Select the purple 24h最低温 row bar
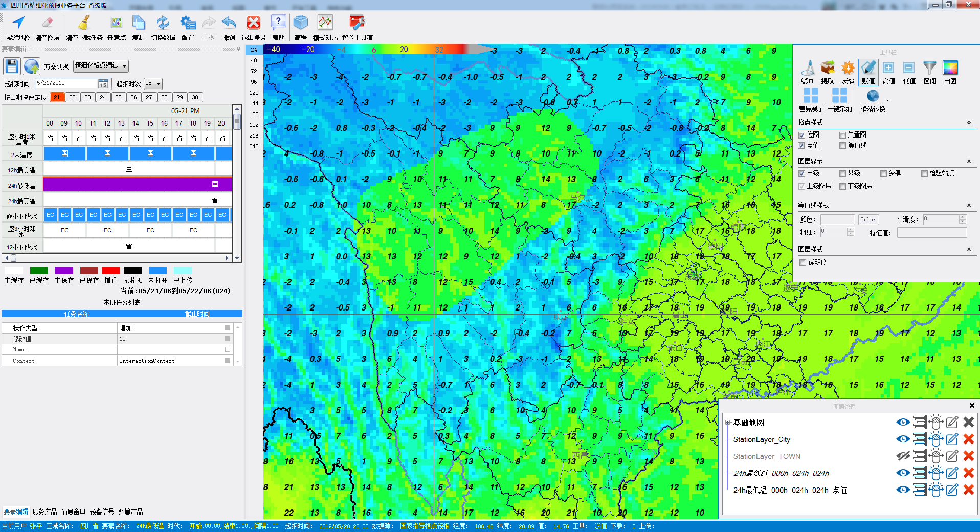980x532 pixels. (x=138, y=185)
